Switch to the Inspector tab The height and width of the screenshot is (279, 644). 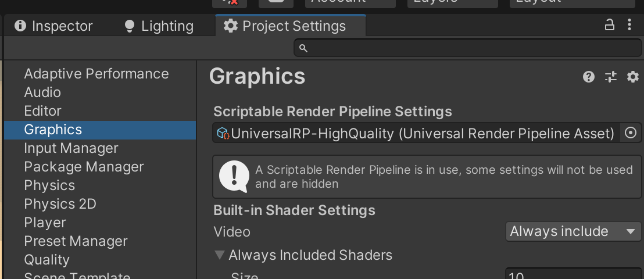[x=53, y=26]
